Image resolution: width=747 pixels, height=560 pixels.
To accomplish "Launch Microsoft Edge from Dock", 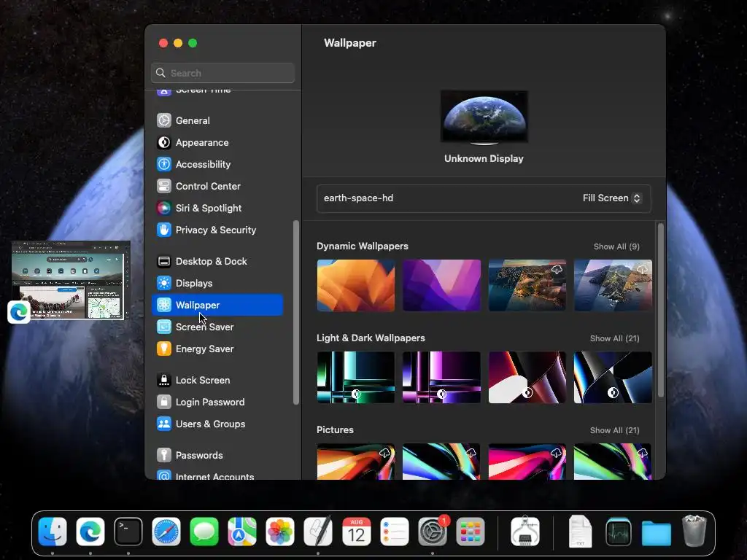I will tap(90, 532).
